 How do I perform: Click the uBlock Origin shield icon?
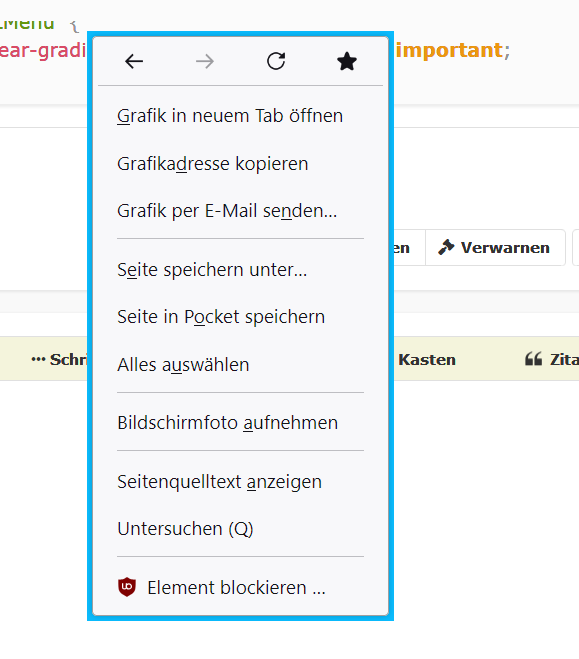[127, 587]
